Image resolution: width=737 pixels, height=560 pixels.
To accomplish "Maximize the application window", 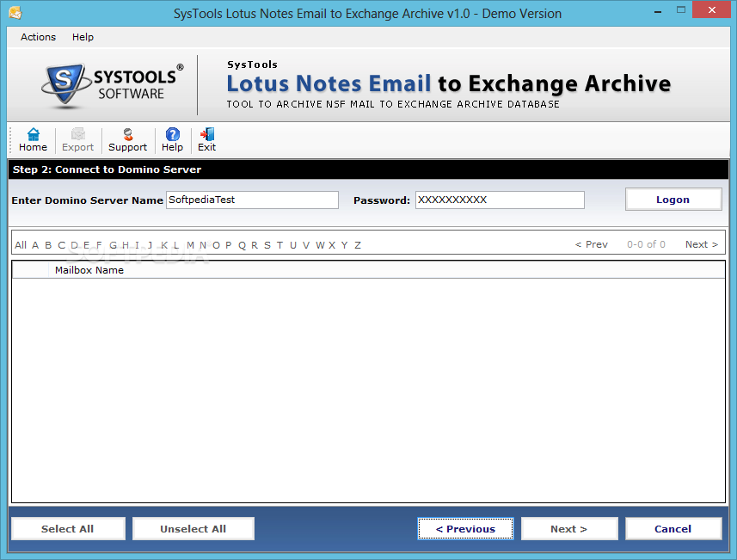I will 680,10.
